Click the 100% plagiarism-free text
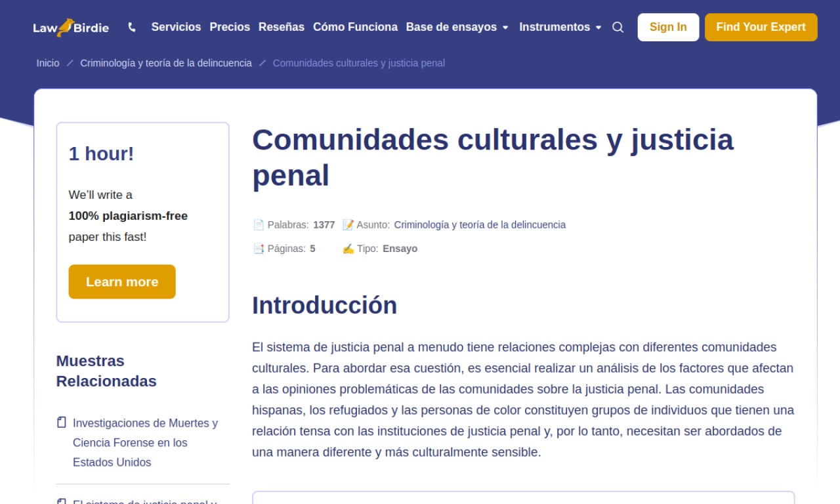840x504 pixels. coord(128,216)
